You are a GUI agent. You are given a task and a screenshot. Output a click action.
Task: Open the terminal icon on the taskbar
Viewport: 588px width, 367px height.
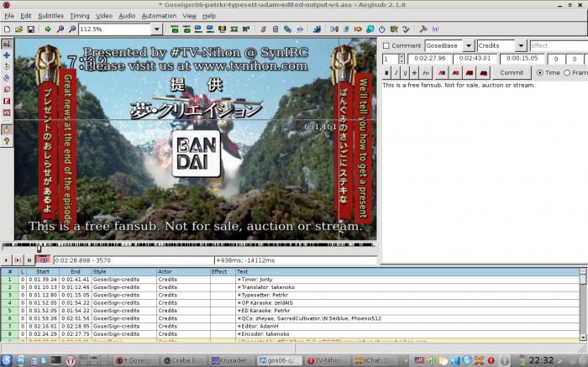[56, 360]
